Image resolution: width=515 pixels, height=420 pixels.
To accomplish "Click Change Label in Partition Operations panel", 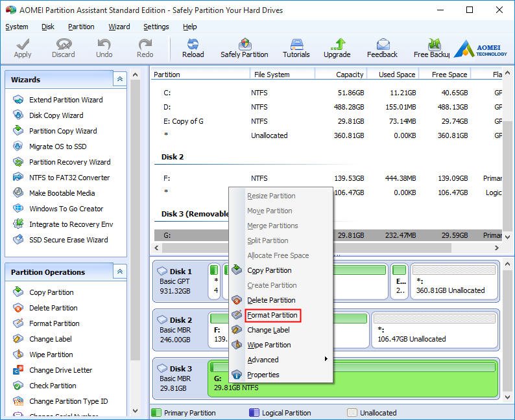I will pos(42,339).
